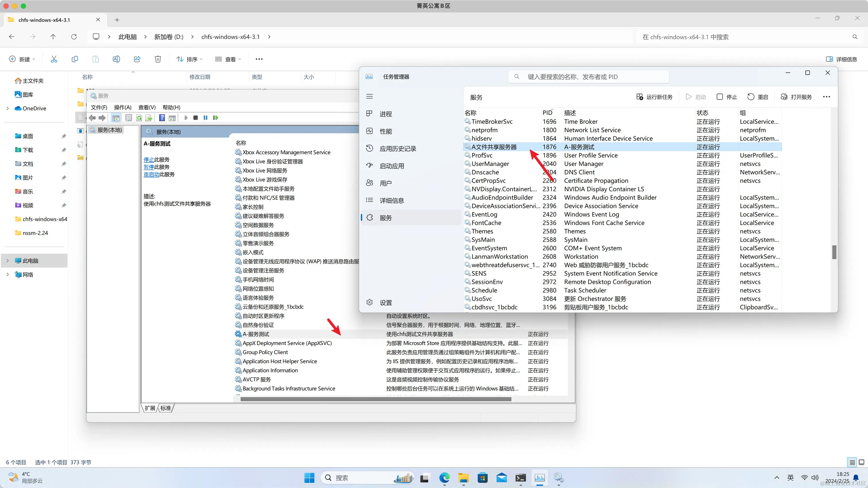Open the New dropdown in Explorer toolbar
Image resolution: width=868 pixels, height=488 pixels.
[x=22, y=59]
